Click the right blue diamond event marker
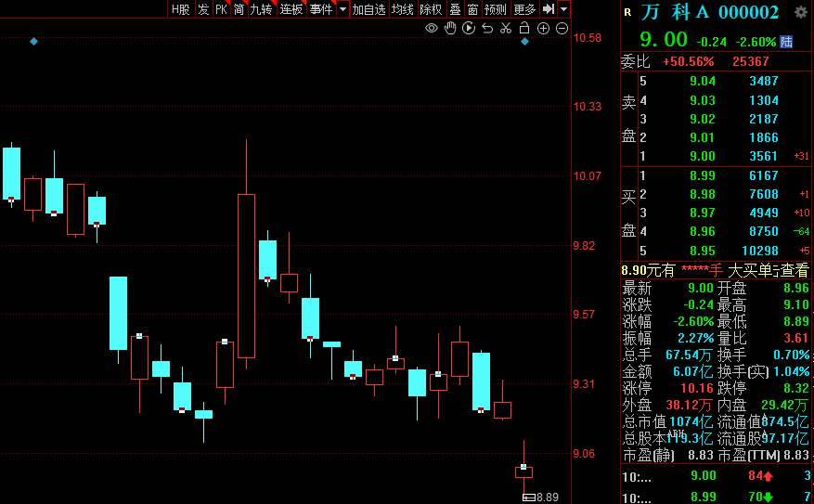 pos(524,41)
